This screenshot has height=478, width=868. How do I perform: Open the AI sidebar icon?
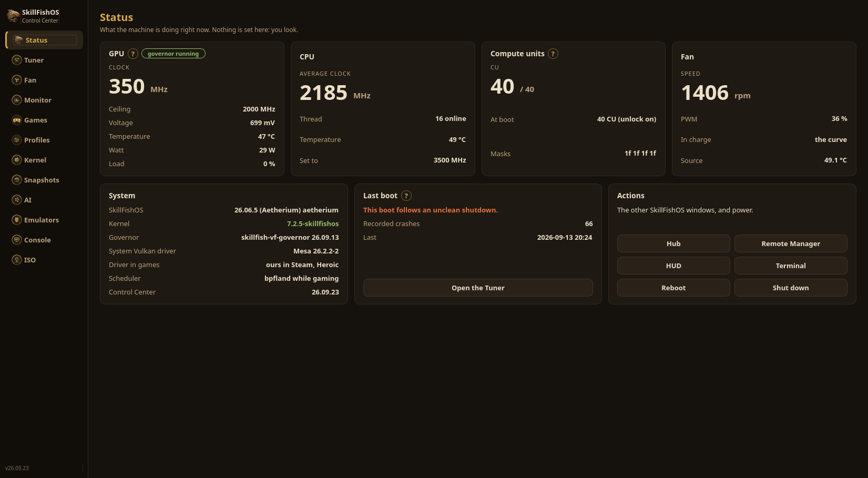tap(17, 200)
